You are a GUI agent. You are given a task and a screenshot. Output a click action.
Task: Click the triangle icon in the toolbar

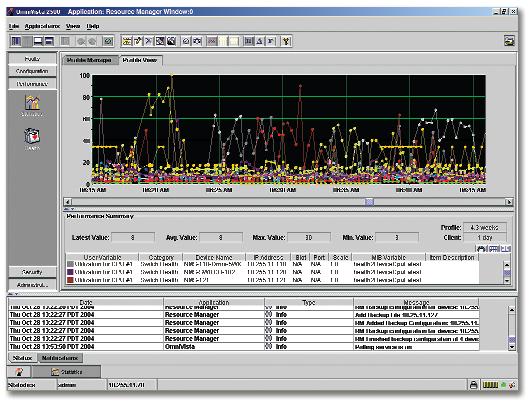(259, 41)
